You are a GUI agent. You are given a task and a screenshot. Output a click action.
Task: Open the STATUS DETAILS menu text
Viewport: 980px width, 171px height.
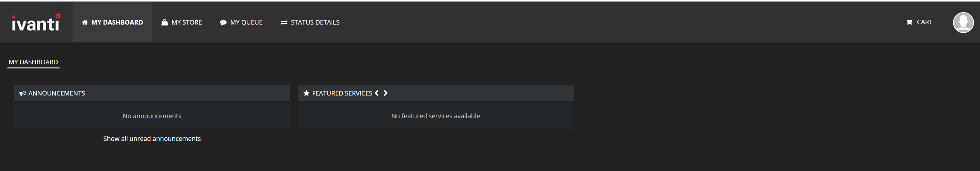(x=315, y=22)
